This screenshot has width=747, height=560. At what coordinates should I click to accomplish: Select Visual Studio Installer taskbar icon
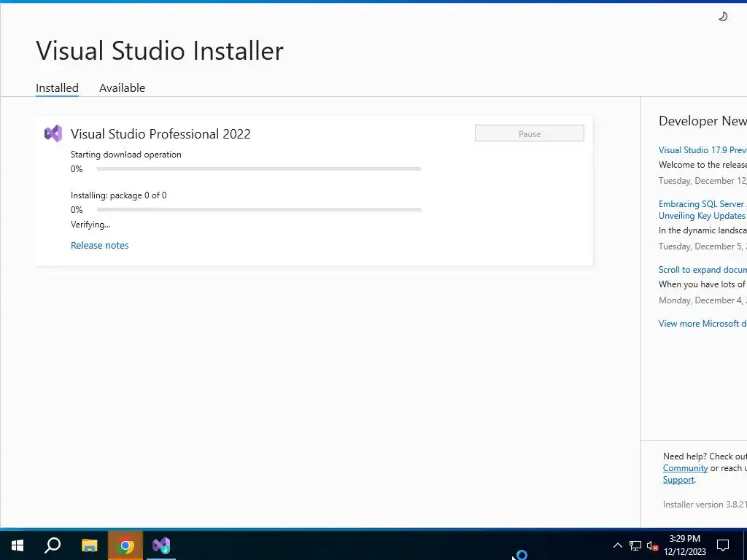pyautogui.click(x=161, y=545)
